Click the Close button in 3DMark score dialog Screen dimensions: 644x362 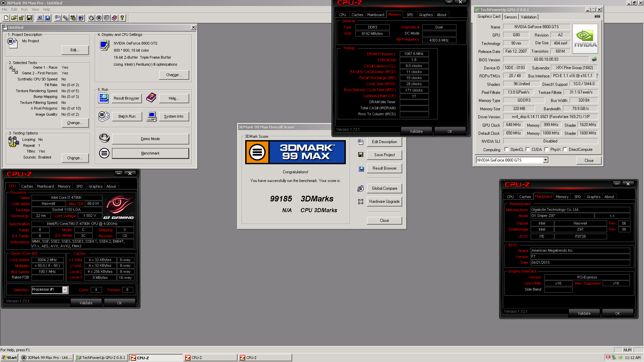tap(384, 221)
